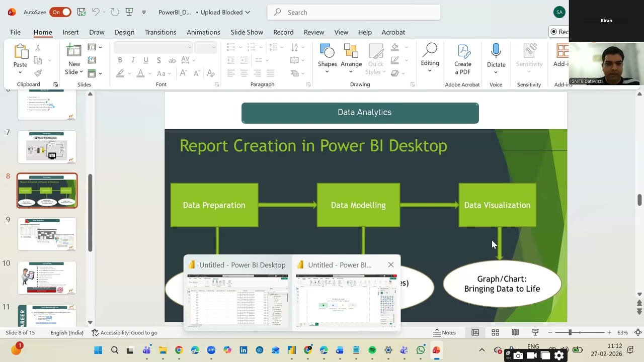This screenshot has height=362, width=644.
Task: Click the Shape Effects icon
Action: tap(395, 73)
